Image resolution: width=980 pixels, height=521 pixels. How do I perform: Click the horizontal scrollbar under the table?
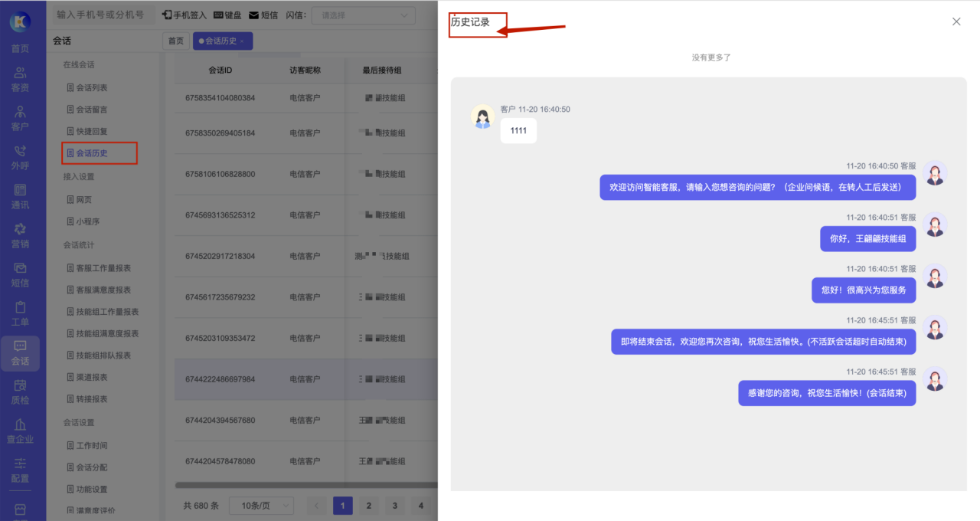[x=306, y=485]
